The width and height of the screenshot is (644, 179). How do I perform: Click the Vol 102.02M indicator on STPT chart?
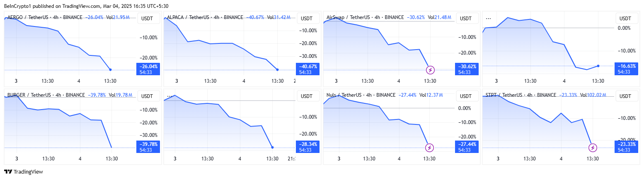(x=594, y=95)
